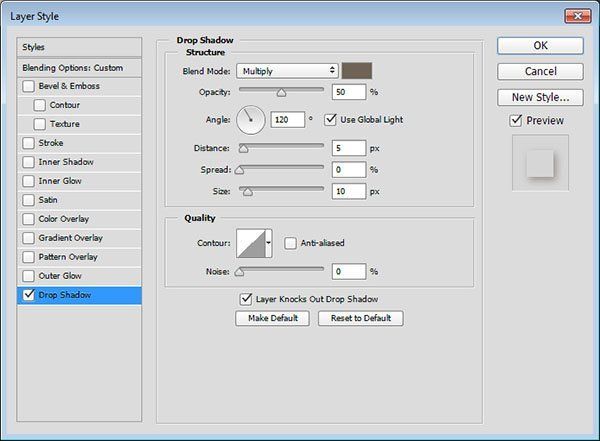Click the Size value field

coord(349,191)
